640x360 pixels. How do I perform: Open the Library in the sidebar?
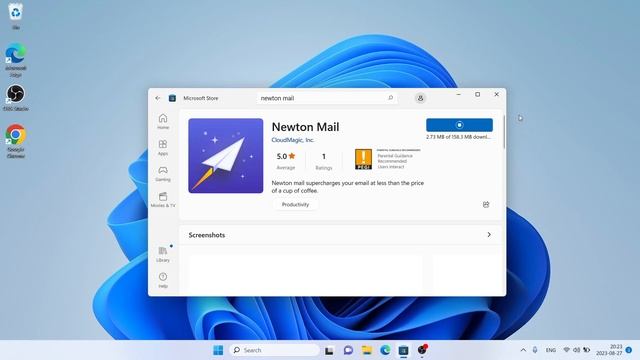(x=163, y=254)
